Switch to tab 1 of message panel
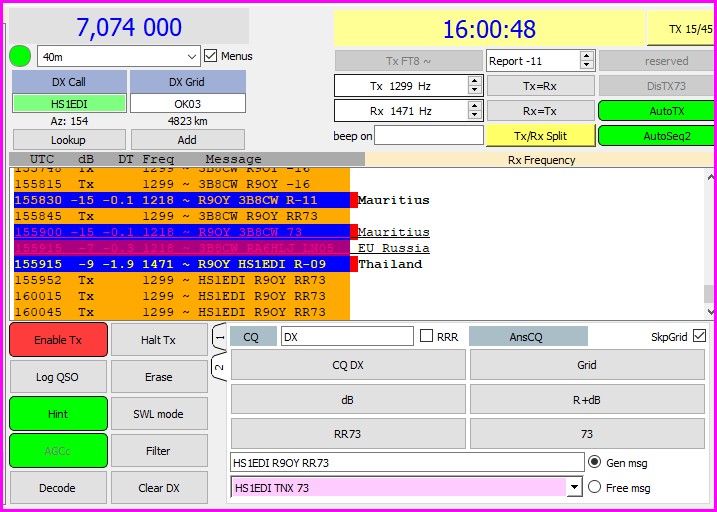The height and width of the screenshot is (512, 717). coord(219,339)
